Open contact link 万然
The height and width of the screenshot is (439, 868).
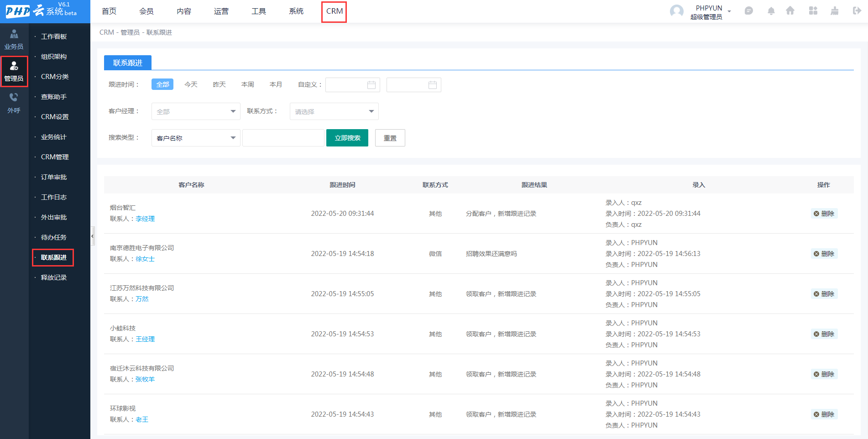(x=142, y=299)
